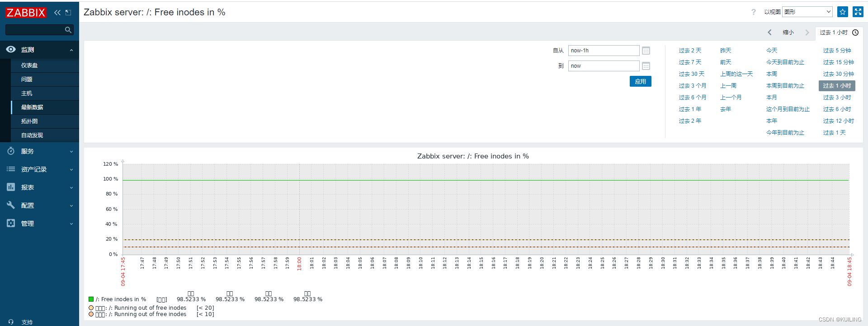Select 过去 3 个月 time range
868x326 pixels.
tap(693, 86)
